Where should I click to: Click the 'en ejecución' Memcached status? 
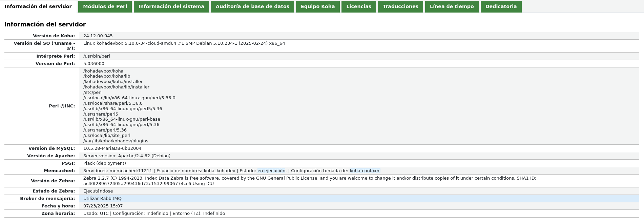point(271,171)
